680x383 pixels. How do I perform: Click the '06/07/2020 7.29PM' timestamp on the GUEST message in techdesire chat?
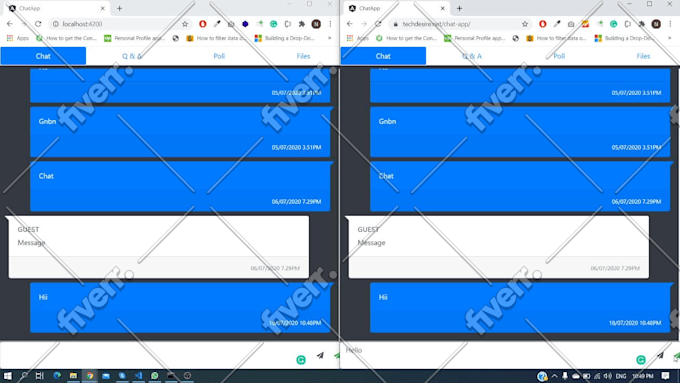615,268
